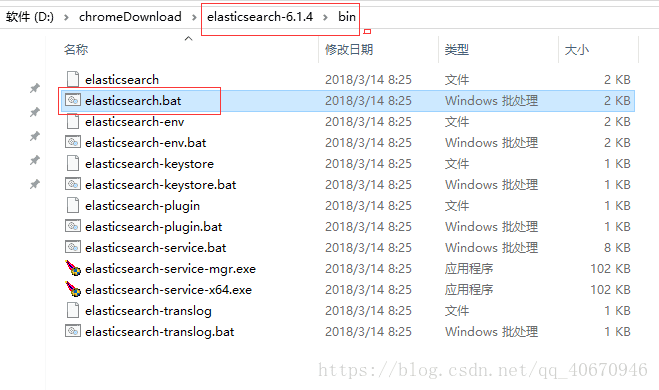Select the file name elasticsearch-plugin
The image size is (659, 390).
pyautogui.click(x=142, y=206)
